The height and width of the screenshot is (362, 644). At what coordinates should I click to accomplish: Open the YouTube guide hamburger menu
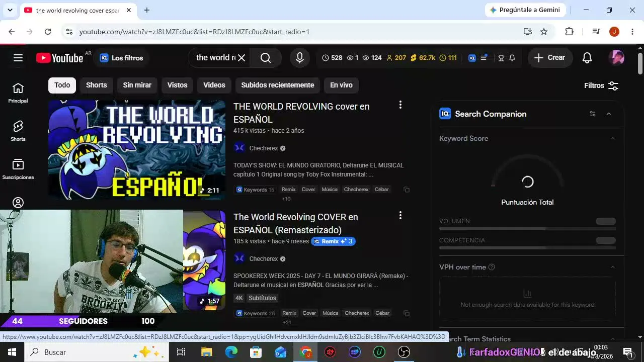click(18, 58)
